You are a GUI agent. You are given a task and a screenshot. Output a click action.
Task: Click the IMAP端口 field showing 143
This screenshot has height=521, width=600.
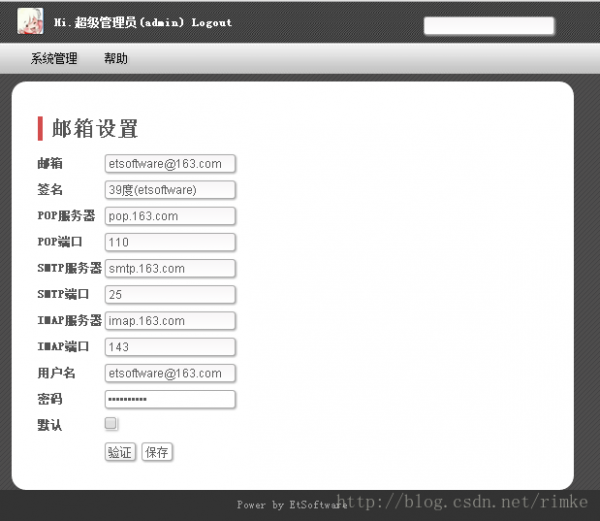click(x=170, y=347)
